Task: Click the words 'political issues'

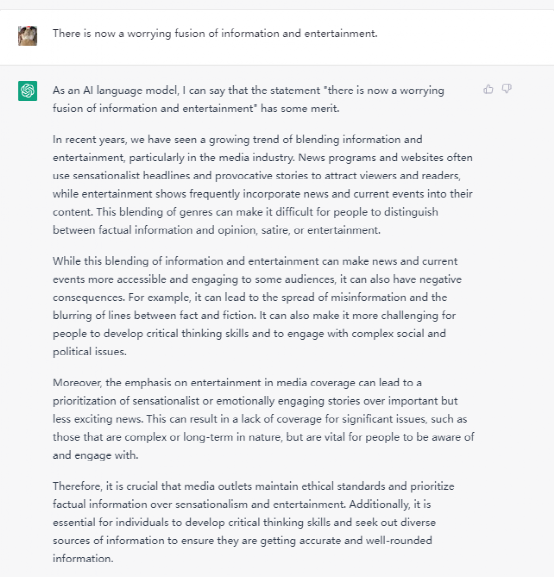Action: pyautogui.click(x=89, y=352)
